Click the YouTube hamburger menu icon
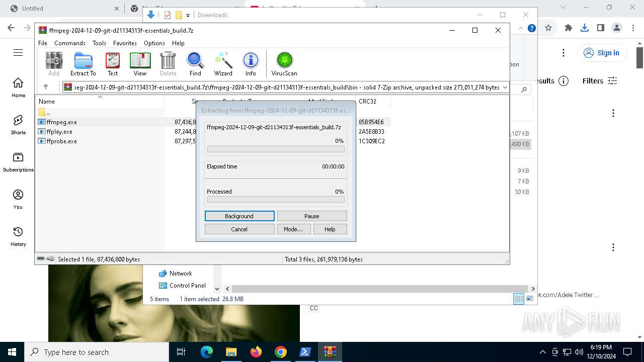 coord(18,52)
